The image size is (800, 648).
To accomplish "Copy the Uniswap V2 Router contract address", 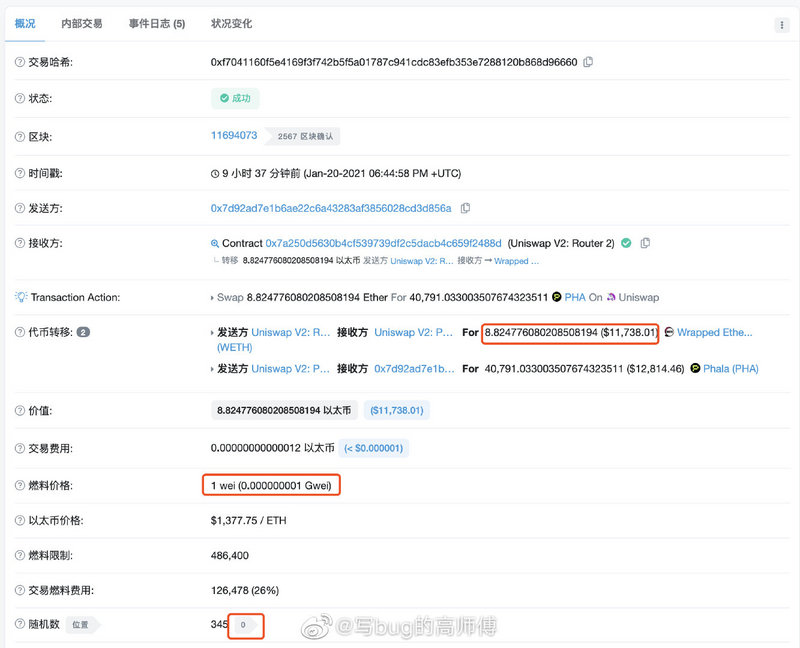I will click(x=645, y=243).
